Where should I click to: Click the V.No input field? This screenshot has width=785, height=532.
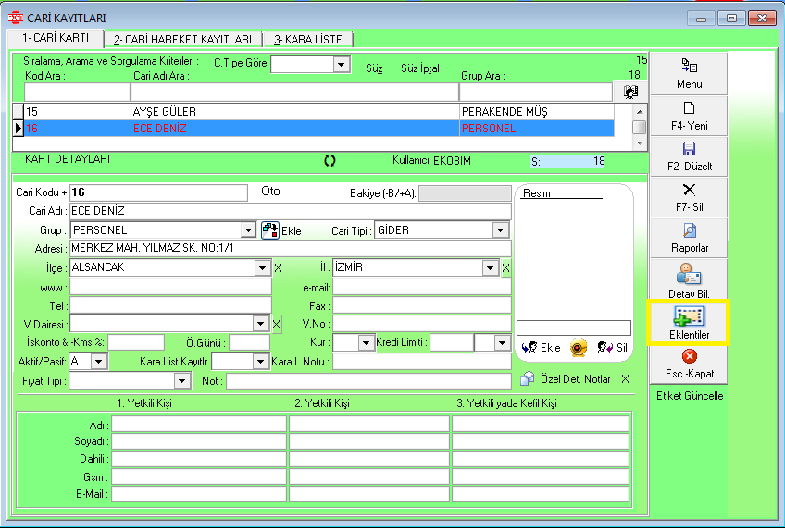pyautogui.click(x=421, y=324)
